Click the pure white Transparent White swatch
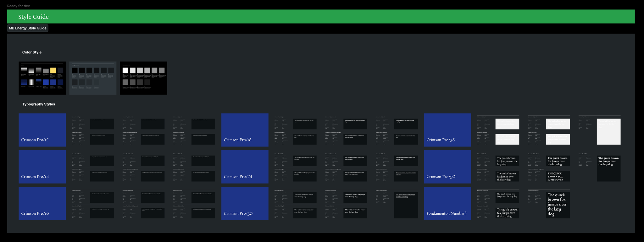 125,70
